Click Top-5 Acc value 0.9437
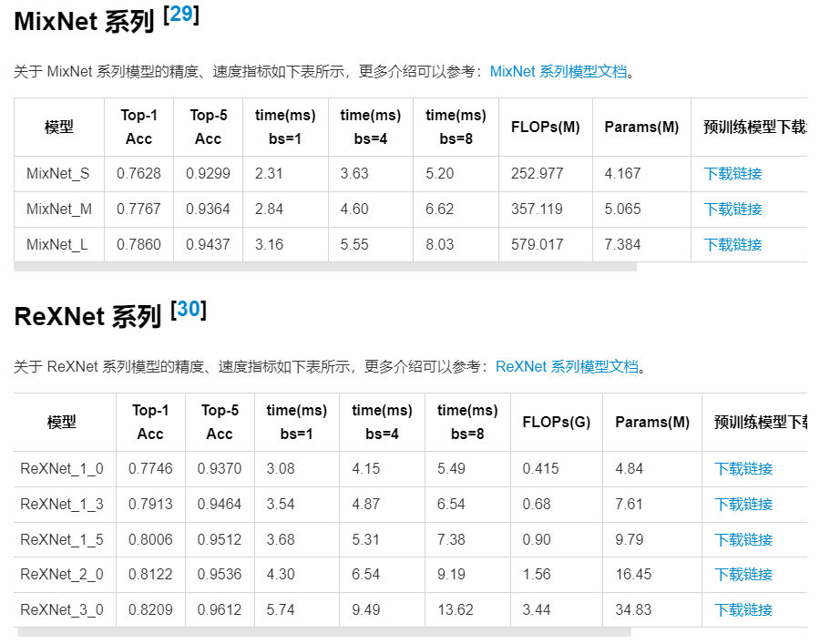The height and width of the screenshot is (644, 830). 208,244
